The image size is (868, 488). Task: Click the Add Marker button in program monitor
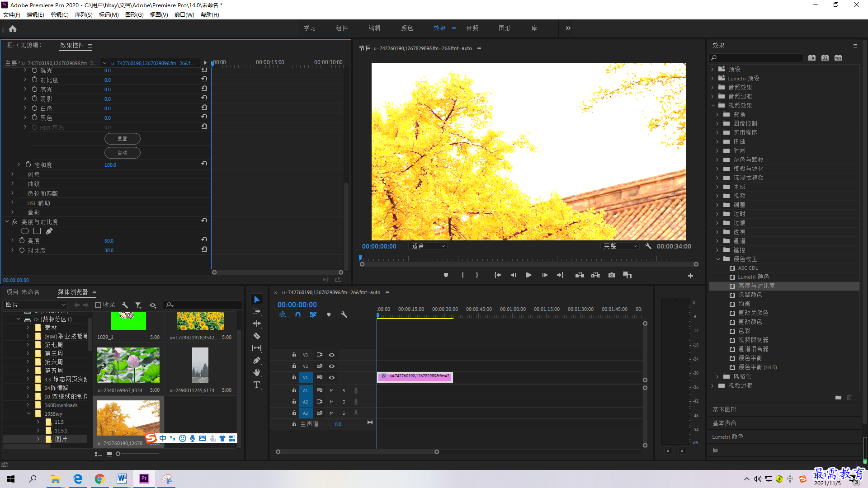click(x=446, y=275)
